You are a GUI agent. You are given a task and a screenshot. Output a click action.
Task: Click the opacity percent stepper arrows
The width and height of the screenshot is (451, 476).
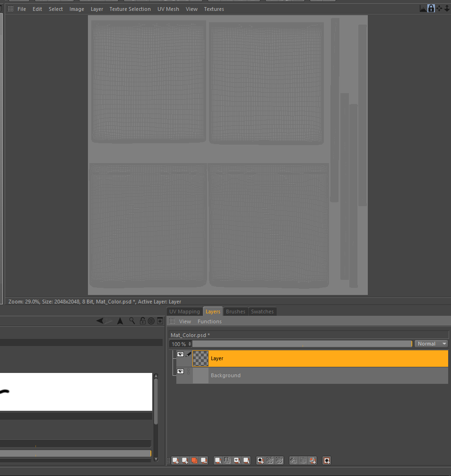190,344
